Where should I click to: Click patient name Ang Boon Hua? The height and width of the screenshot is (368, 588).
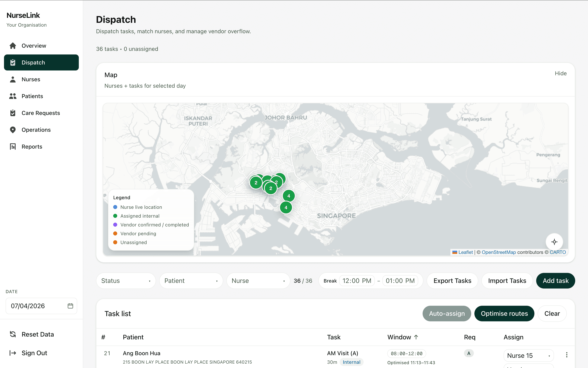click(141, 353)
